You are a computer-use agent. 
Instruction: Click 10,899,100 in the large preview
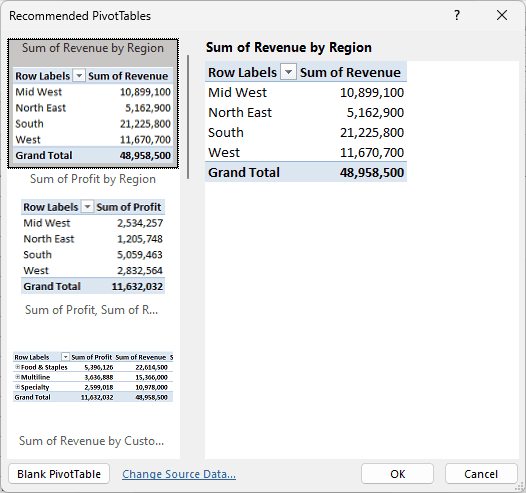pyautogui.click(x=372, y=93)
